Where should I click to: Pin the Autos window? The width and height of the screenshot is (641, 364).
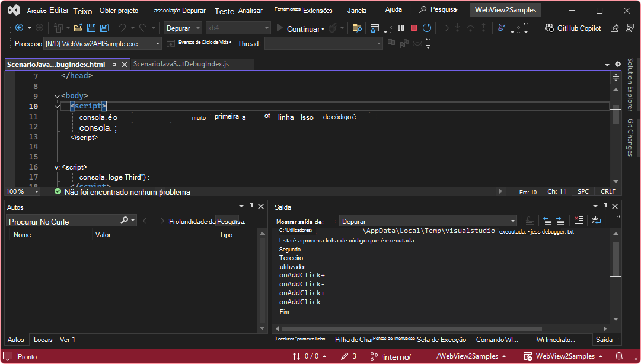tap(252, 206)
